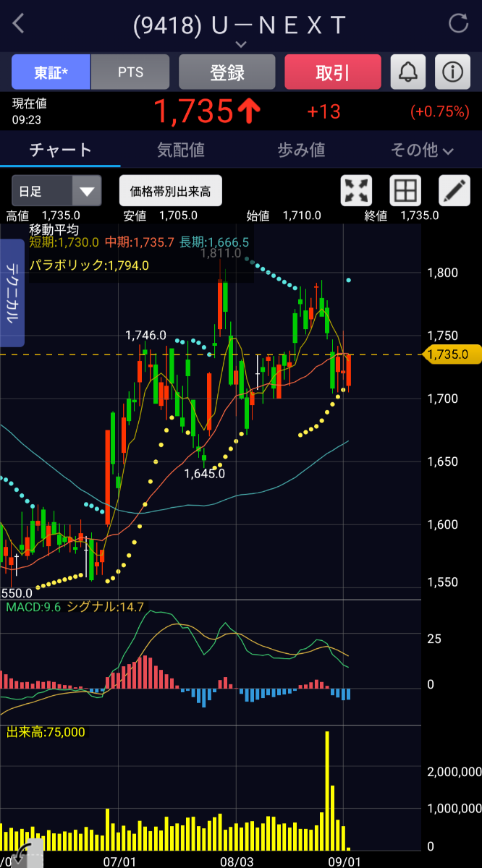Tap the 長期:1,666.5 moving average label

[x=213, y=242]
